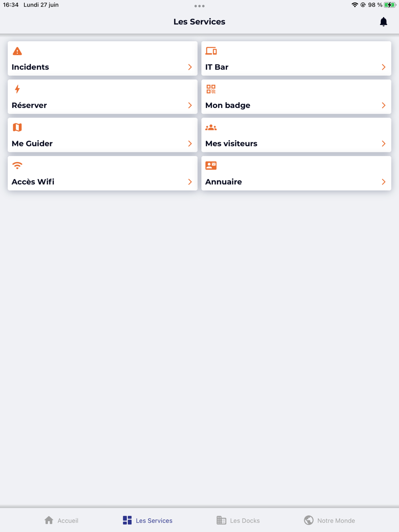399x532 pixels.
Task: Open the Notre Monde tab
Action: pos(329,520)
